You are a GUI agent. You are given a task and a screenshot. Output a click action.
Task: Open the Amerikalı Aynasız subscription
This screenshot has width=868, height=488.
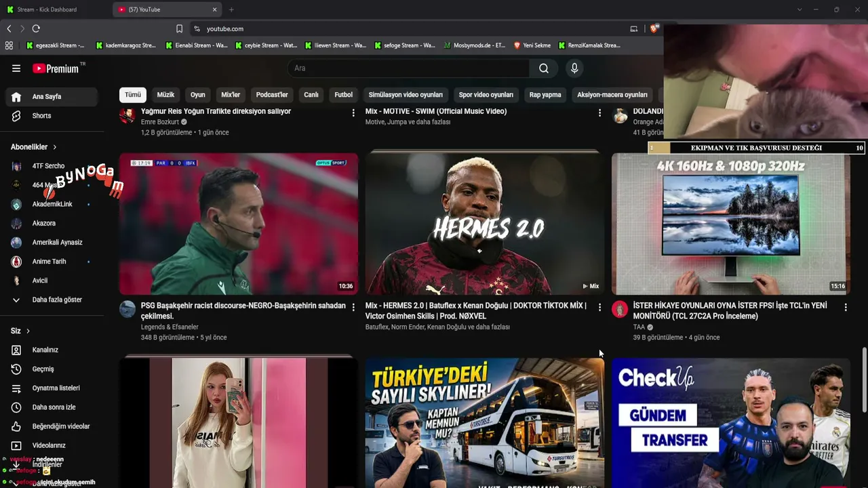(52, 243)
